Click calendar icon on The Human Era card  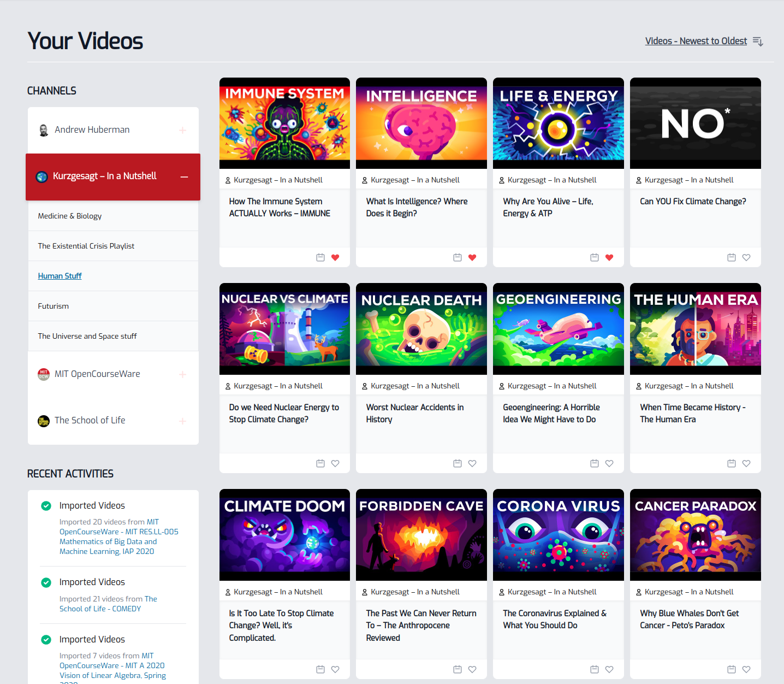[x=732, y=463]
